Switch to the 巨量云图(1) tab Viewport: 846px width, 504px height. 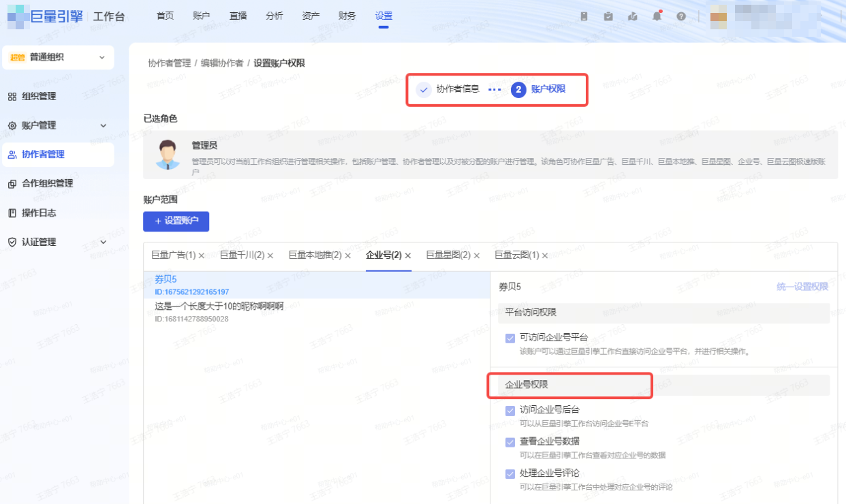(517, 255)
